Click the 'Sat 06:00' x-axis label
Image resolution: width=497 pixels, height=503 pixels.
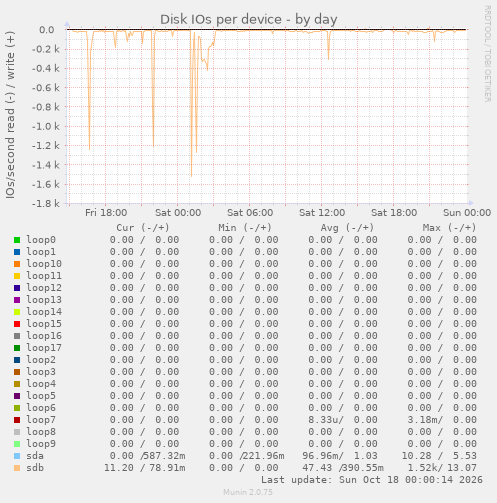(250, 213)
